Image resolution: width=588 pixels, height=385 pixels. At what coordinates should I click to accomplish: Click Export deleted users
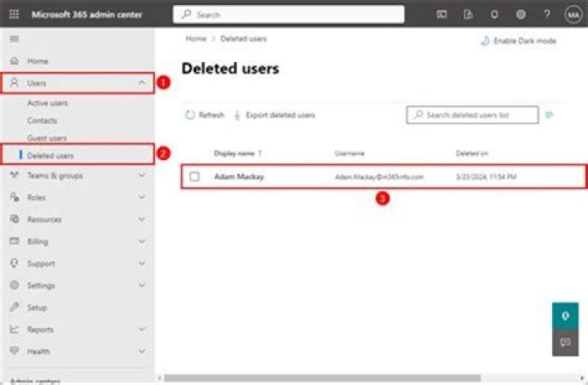[274, 114]
